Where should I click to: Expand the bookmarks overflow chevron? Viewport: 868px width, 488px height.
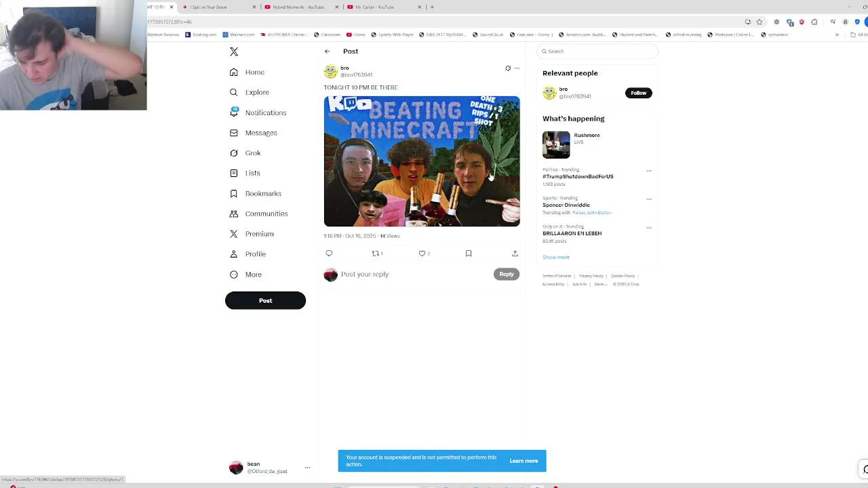point(837,35)
